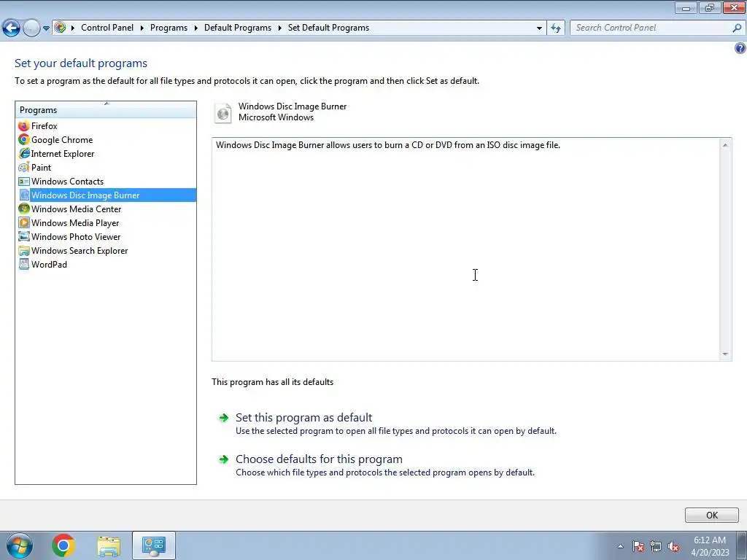The image size is (747, 560).
Task: Click Set Default Programs breadcrumb
Action: pos(329,28)
